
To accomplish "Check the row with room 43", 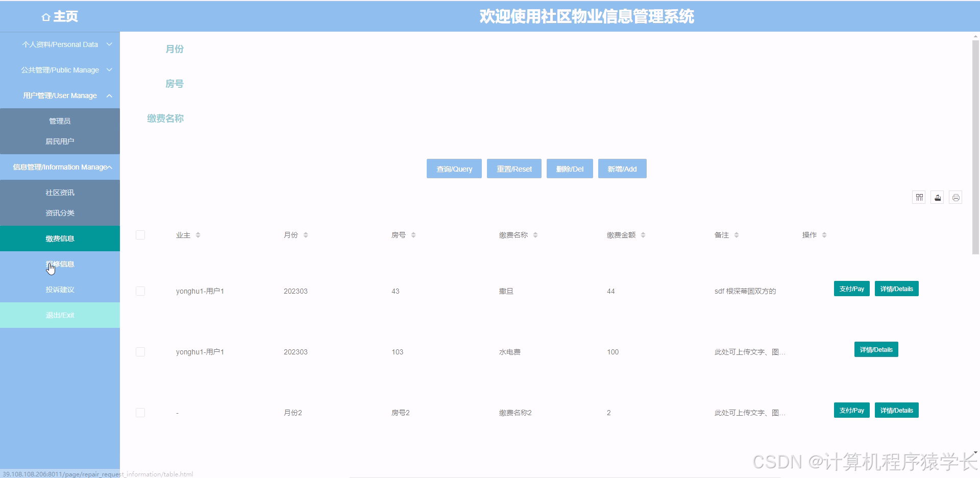I will pos(140,291).
